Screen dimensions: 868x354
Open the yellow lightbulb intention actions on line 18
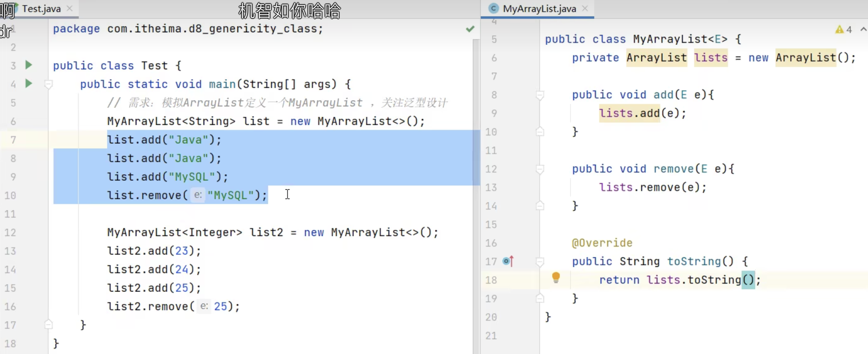[556, 278]
